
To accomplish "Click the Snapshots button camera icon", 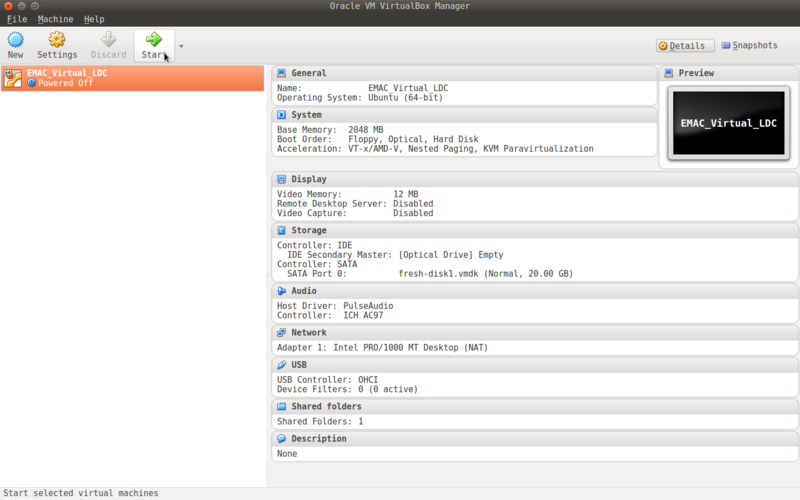I will pyautogui.click(x=726, y=45).
